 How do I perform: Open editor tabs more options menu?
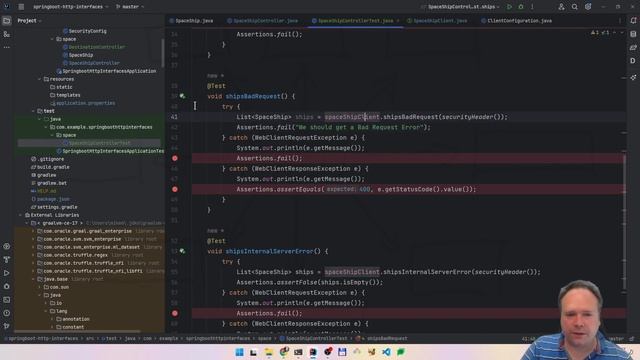coord(620,20)
